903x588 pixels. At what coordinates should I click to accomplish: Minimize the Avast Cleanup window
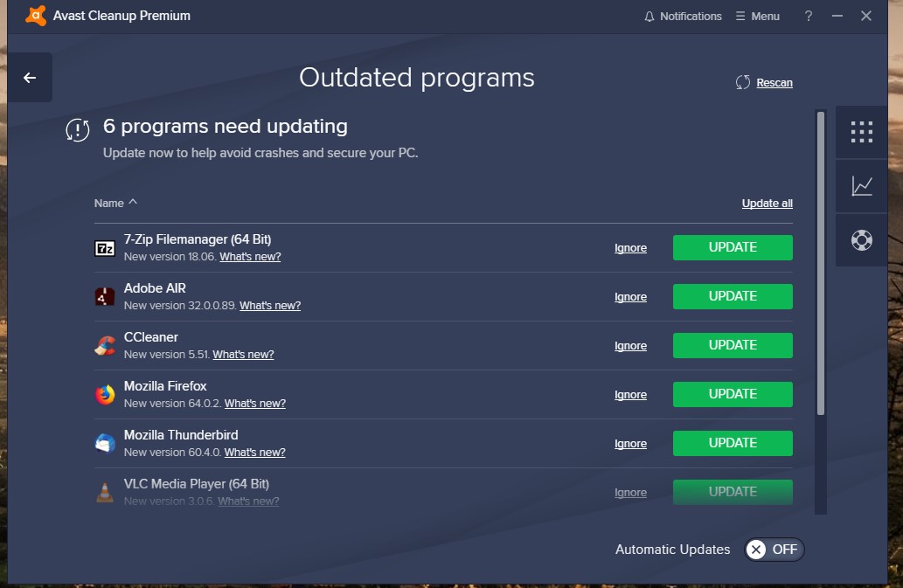(x=837, y=16)
